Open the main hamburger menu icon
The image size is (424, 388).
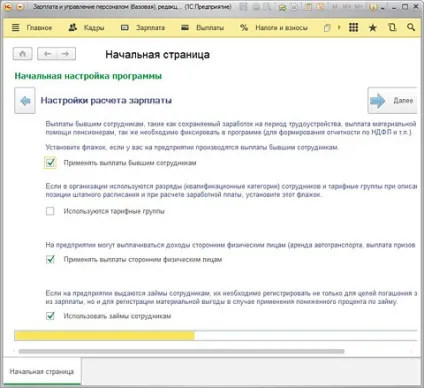15,28
